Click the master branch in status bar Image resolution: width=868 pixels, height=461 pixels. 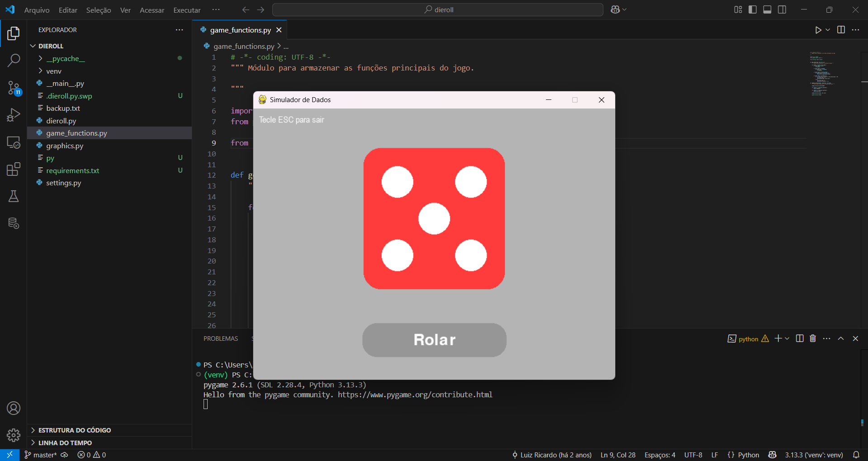(x=41, y=455)
